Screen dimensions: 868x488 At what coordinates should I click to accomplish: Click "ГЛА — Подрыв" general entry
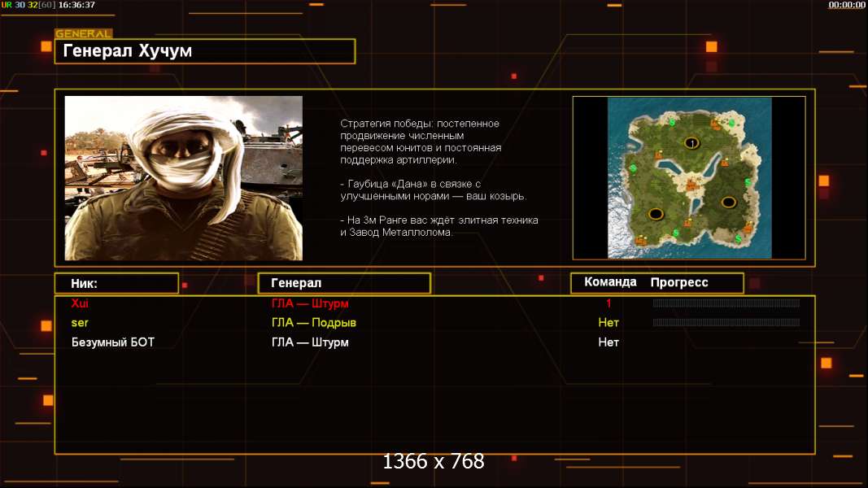[314, 323]
